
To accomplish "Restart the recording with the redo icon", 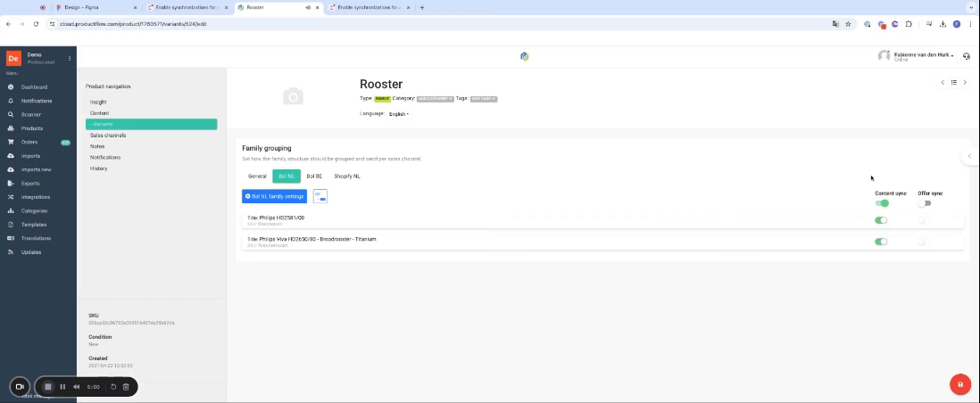I will [x=113, y=387].
